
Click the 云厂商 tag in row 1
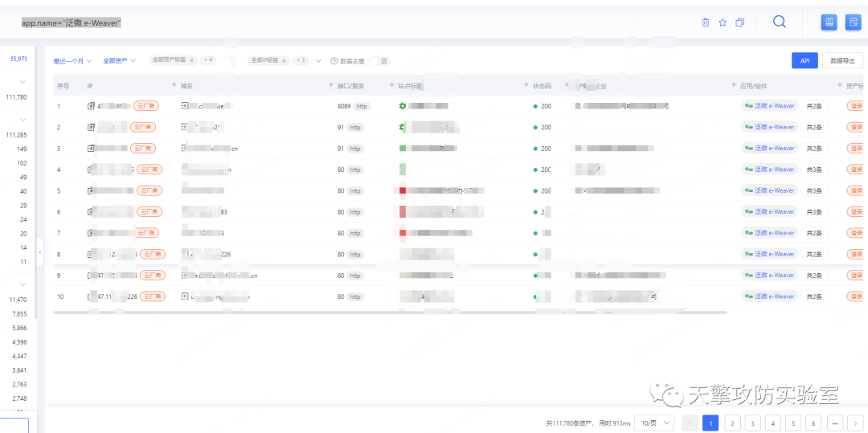(145, 105)
